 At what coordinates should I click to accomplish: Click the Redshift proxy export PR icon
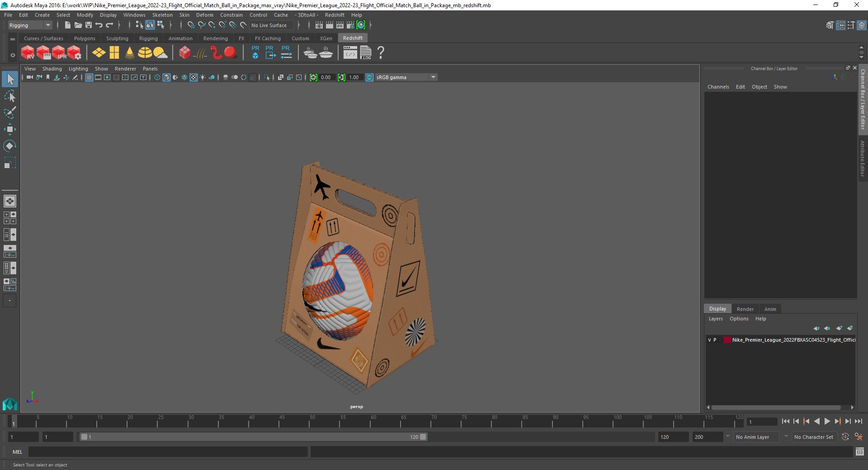(x=270, y=52)
